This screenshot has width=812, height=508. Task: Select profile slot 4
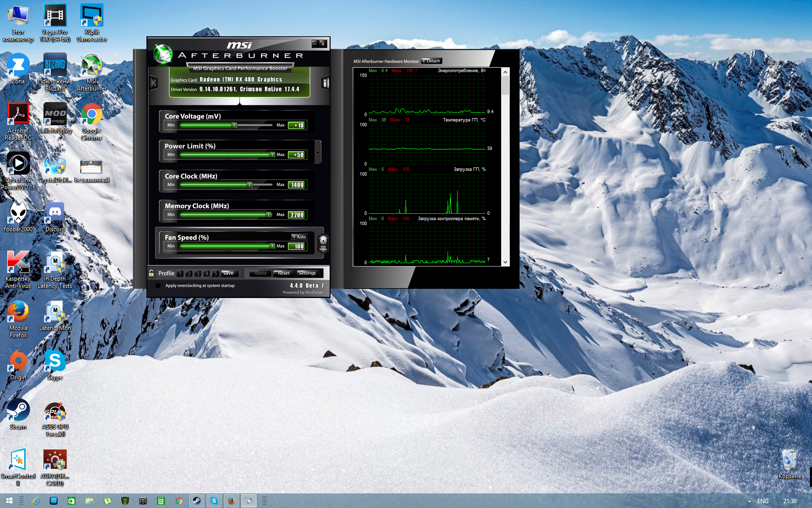click(206, 273)
